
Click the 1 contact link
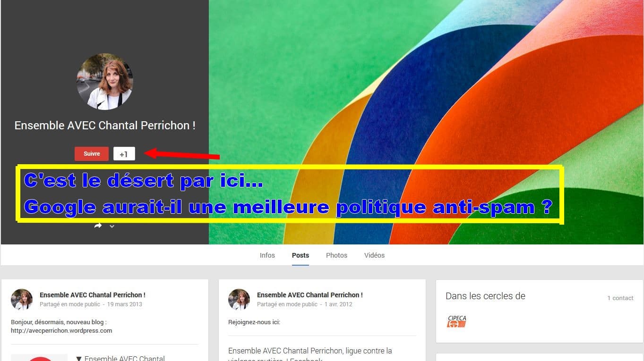click(620, 298)
